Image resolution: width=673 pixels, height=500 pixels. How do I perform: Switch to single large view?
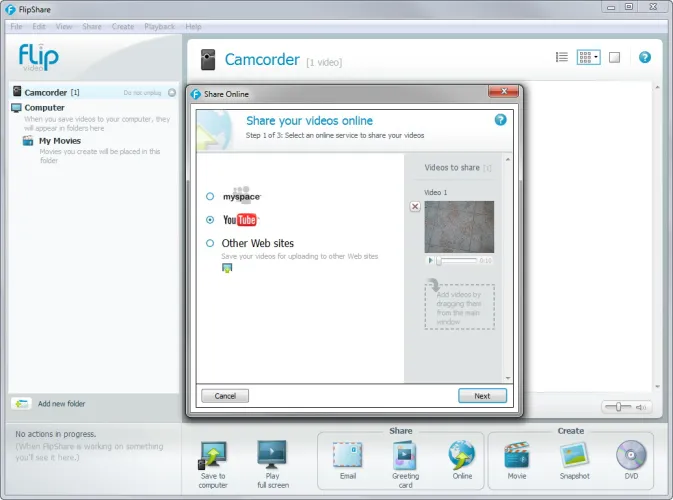tap(614, 57)
